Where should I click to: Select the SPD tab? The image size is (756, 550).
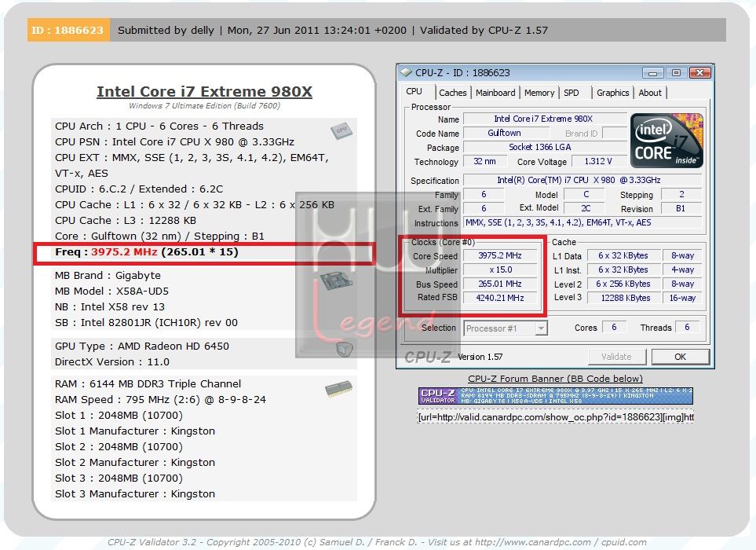(x=572, y=93)
